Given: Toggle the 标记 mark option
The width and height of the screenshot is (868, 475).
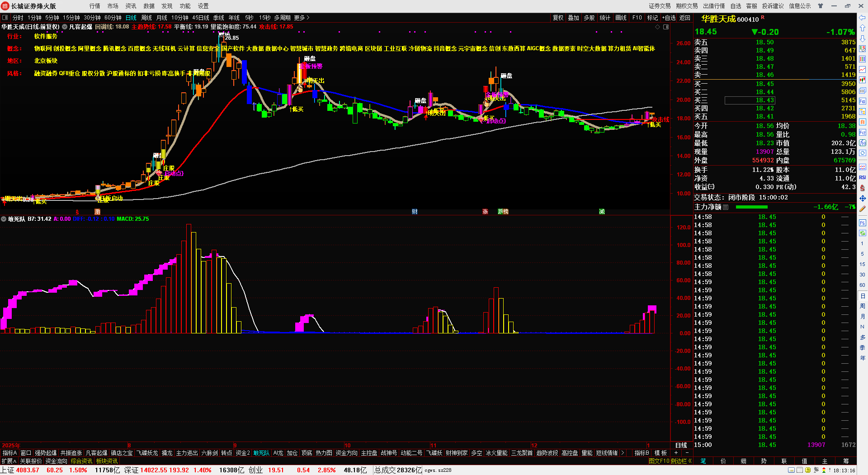Looking at the screenshot, I should click(x=652, y=18).
